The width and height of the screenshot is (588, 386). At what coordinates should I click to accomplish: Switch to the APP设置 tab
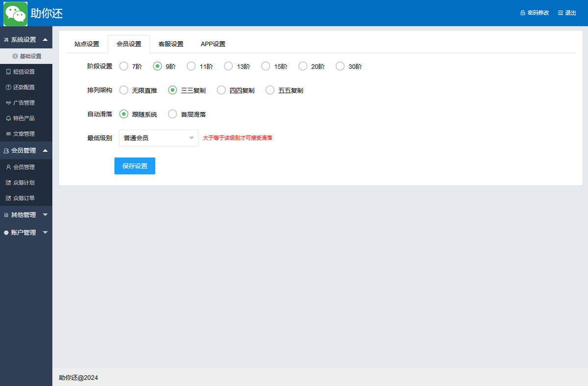213,44
